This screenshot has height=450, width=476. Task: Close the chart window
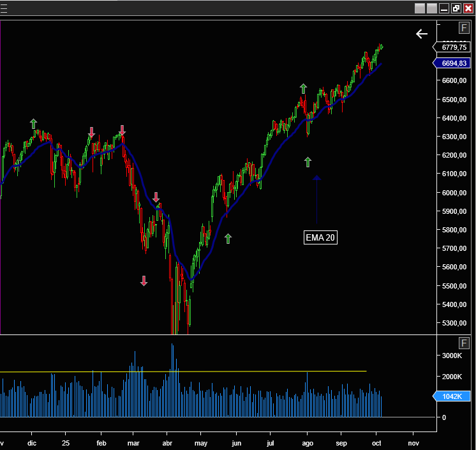468,8
